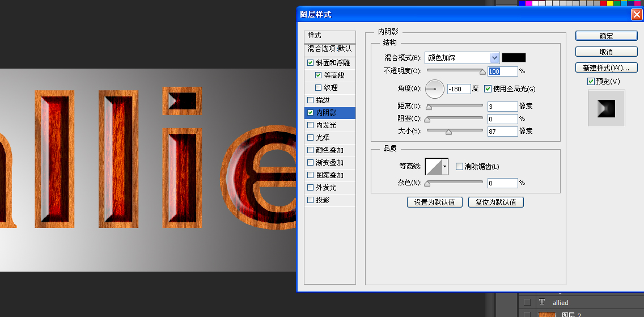Click the 等高线 contour thumbnail
Screen dimensions: 644x317
pyautogui.click(x=433, y=167)
